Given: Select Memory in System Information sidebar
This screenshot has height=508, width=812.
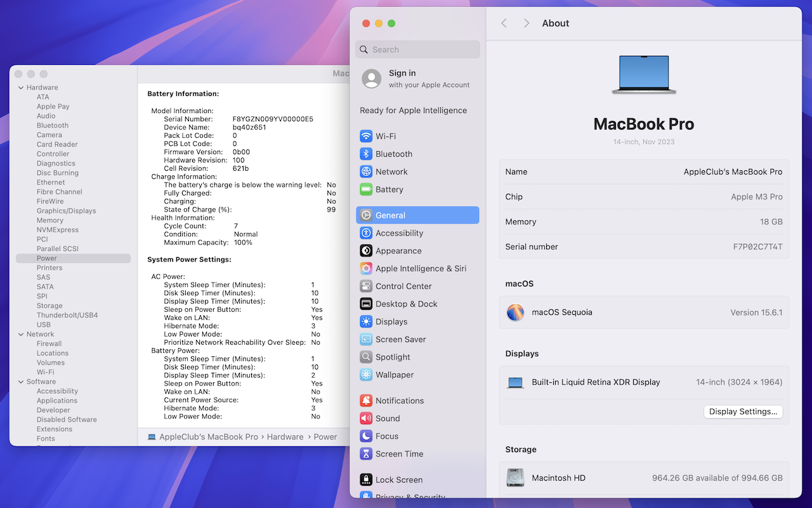Looking at the screenshot, I should point(50,220).
